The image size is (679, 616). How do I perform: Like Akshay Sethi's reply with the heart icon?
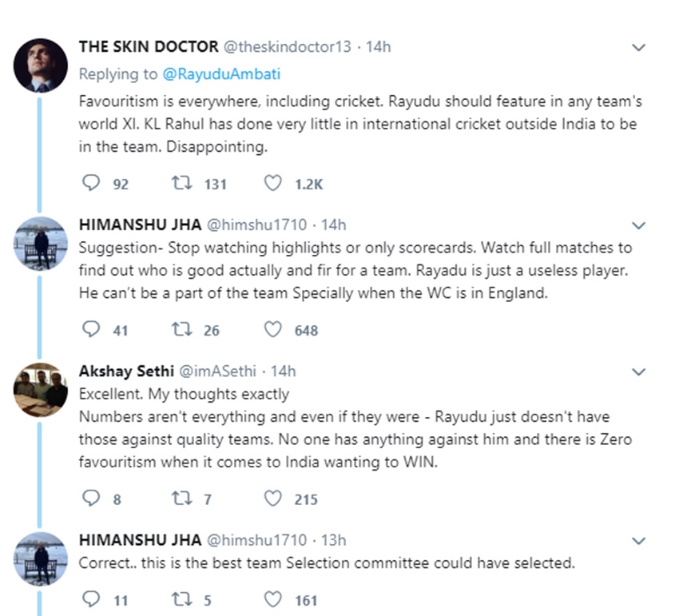point(272,498)
